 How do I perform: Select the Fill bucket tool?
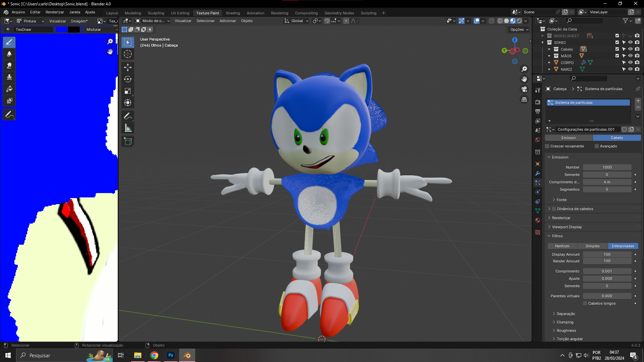(9, 89)
